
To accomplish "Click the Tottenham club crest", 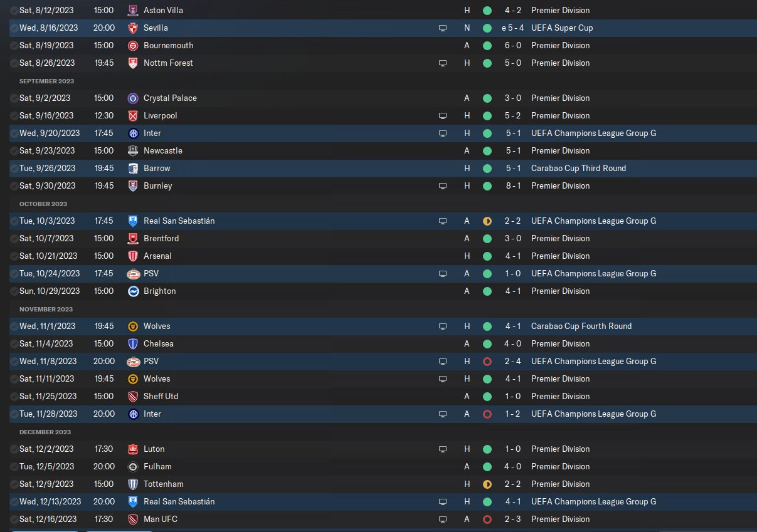I will 132,484.
